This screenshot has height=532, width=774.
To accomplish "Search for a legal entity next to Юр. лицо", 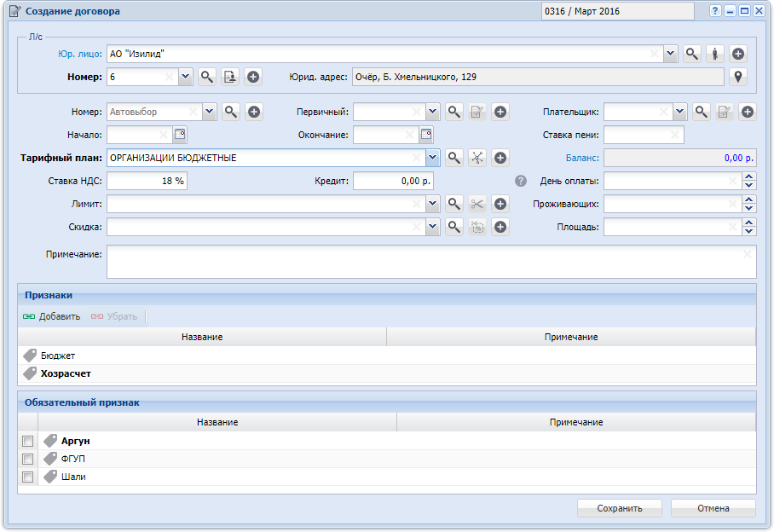I will (691, 54).
